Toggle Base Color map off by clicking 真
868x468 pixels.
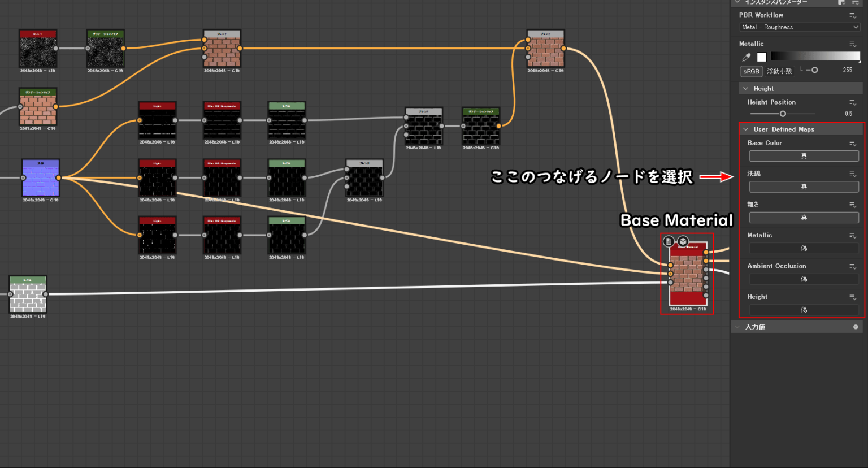point(804,155)
